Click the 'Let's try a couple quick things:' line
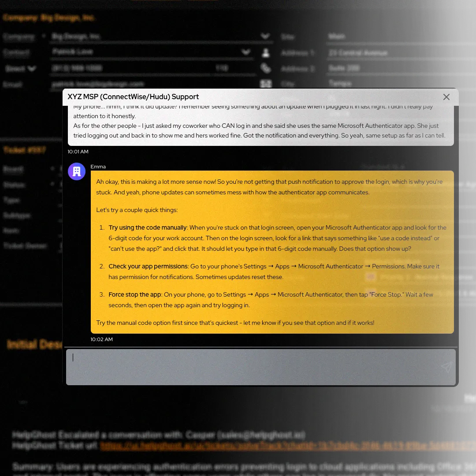Image resolution: width=476 pixels, height=476 pixels. pyautogui.click(x=137, y=210)
